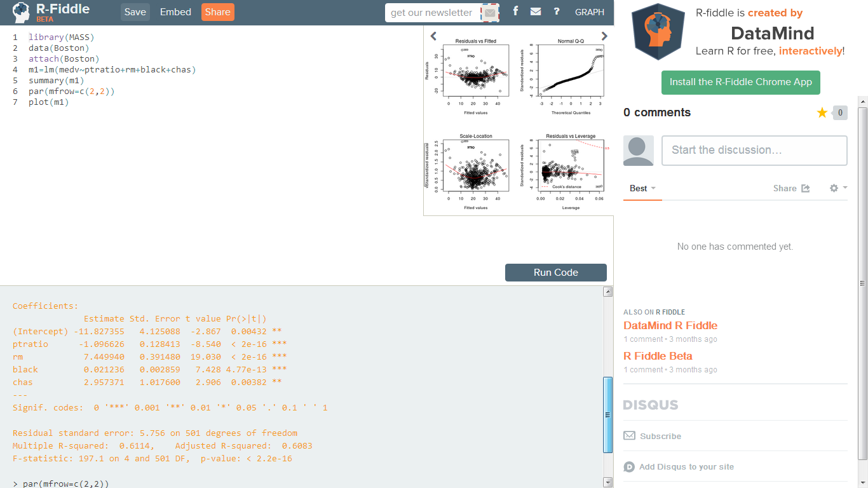Viewport: 868px width, 488px height.
Task: Open the Disqus settings gear dropdown
Action: click(x=837, y=188)
